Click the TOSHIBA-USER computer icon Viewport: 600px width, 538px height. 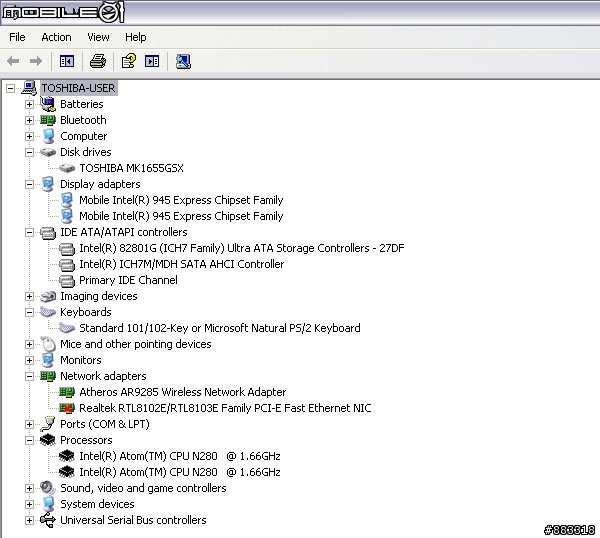coord(29,88)
